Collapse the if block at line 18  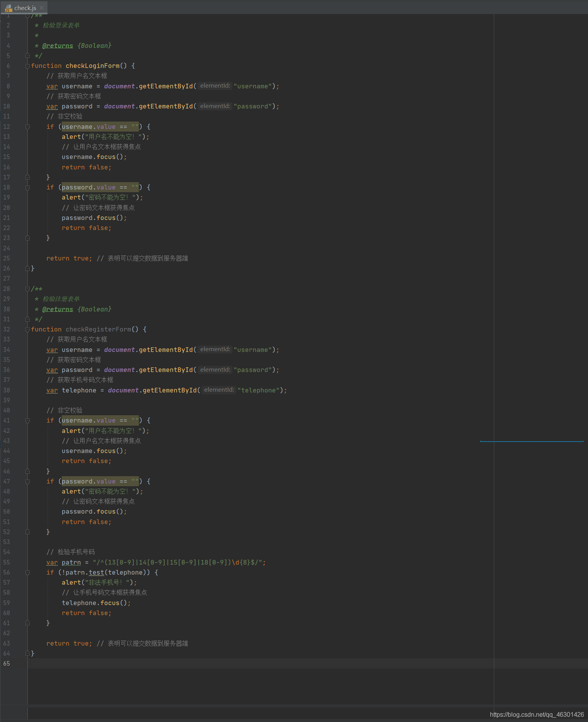coord(27,188)
